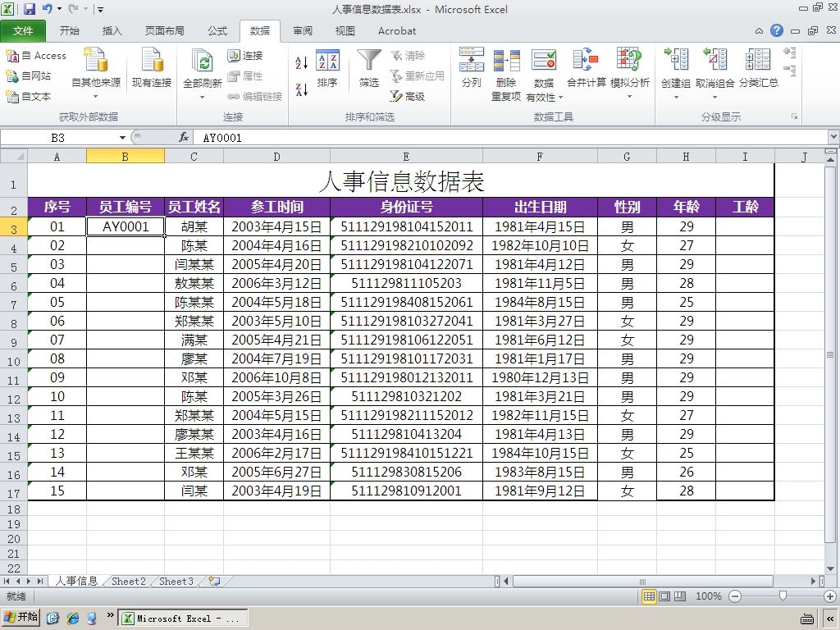Click Hide Detail icon in outline group
This screenshot has width=840, height=630.
pos(790,71)
